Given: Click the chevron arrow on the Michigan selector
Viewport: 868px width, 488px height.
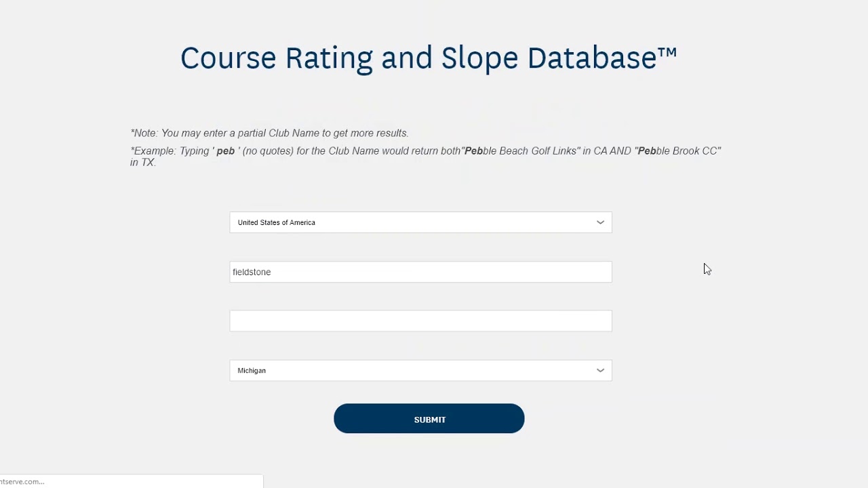Looking at the screenshot, I should (600, 371).
